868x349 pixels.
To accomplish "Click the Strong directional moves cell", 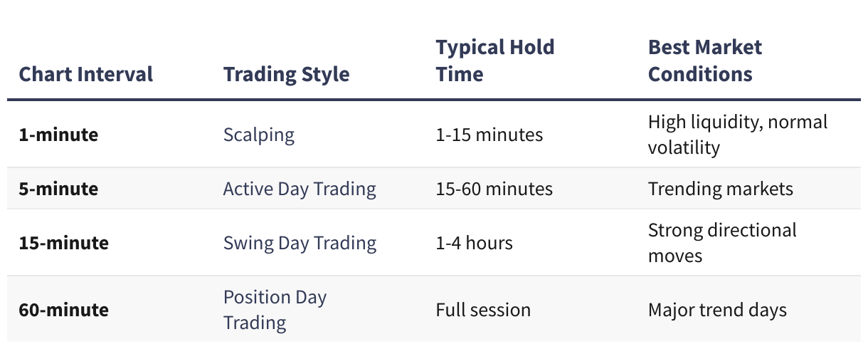I will (x=722, y=243).
